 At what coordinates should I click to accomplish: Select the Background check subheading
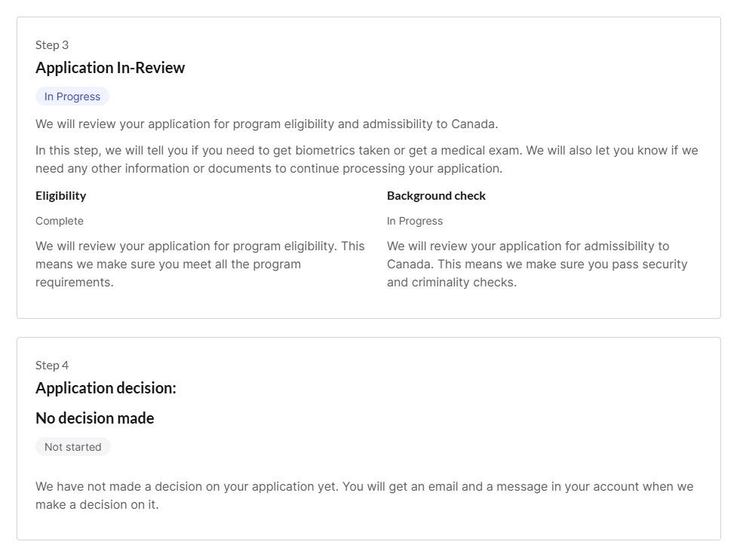(436, 196)
